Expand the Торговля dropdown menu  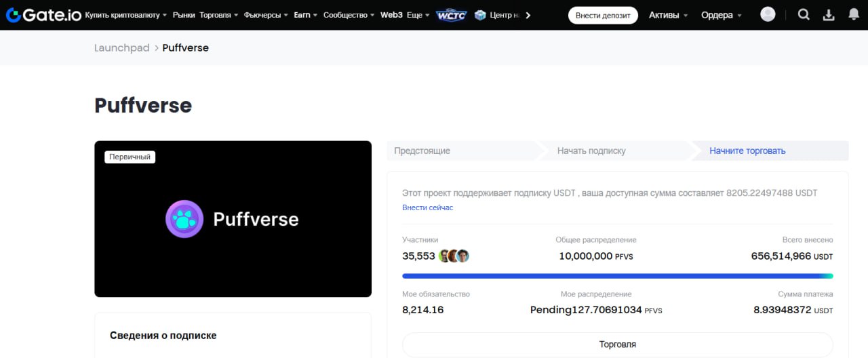pos(218,15)
